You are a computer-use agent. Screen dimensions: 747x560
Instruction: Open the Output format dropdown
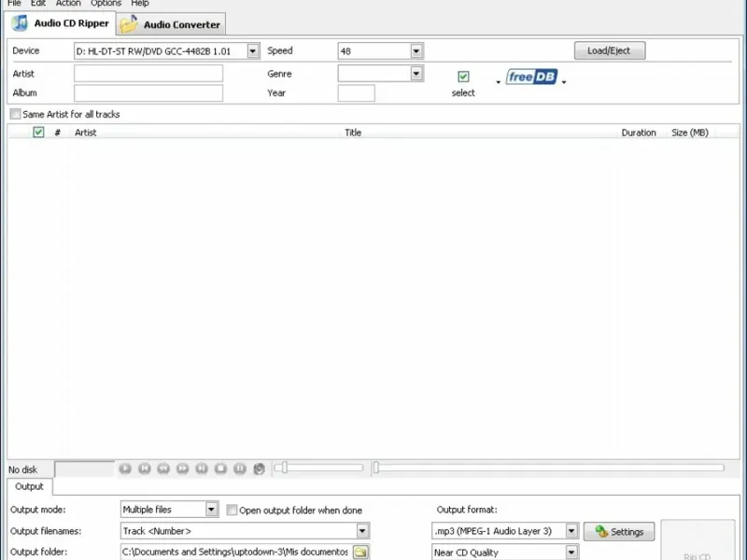(x=571, y=530)
